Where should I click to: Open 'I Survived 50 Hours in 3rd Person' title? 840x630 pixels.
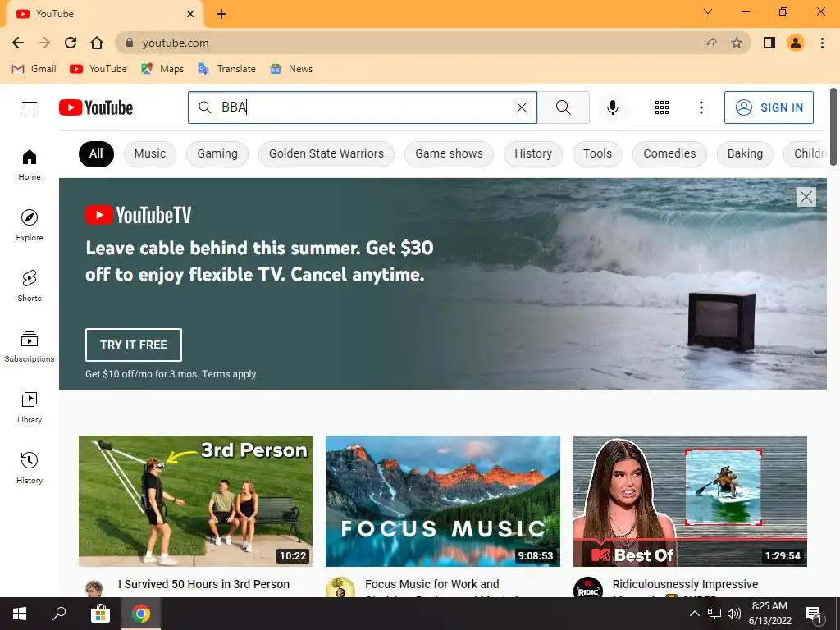pos(203,584)
